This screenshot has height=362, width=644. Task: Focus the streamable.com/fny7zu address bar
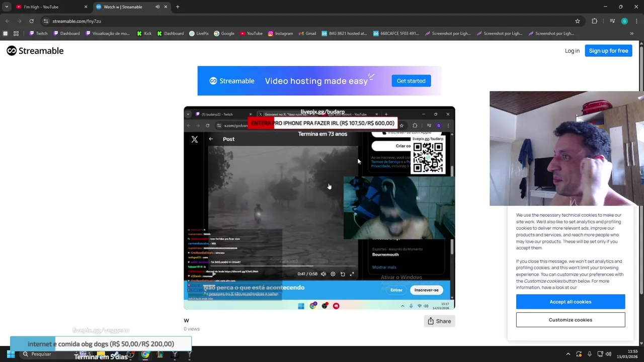(x=312, y=21)
